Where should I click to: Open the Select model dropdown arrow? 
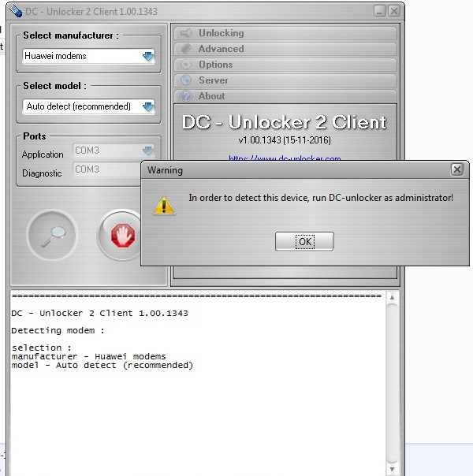[148, 106]
